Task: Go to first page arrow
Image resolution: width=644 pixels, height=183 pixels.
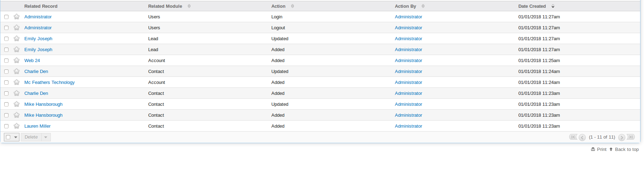Action: (573, 137)
